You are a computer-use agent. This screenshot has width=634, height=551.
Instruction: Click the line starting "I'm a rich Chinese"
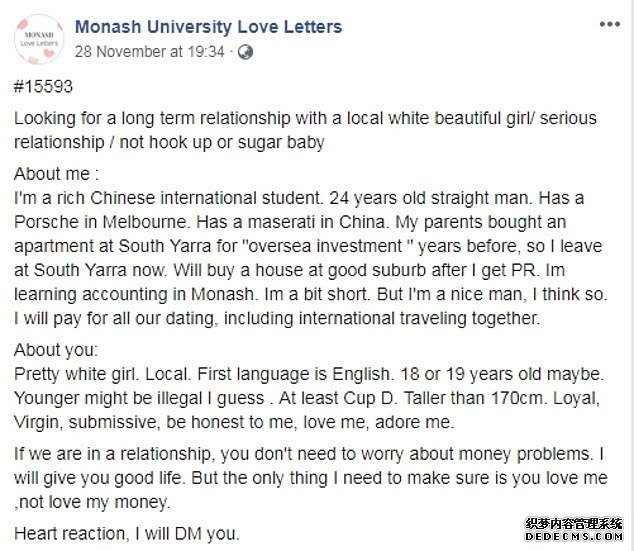pos(299,198)
